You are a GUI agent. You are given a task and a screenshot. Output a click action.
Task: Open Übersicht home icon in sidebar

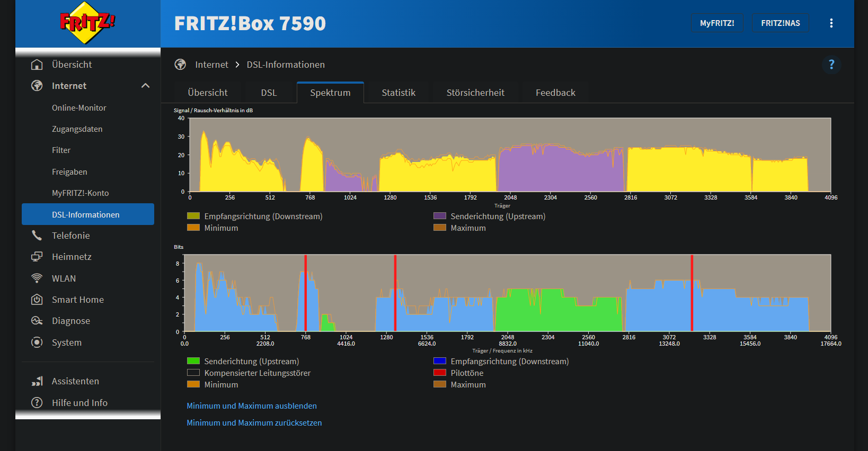click(x=37, y=65)
